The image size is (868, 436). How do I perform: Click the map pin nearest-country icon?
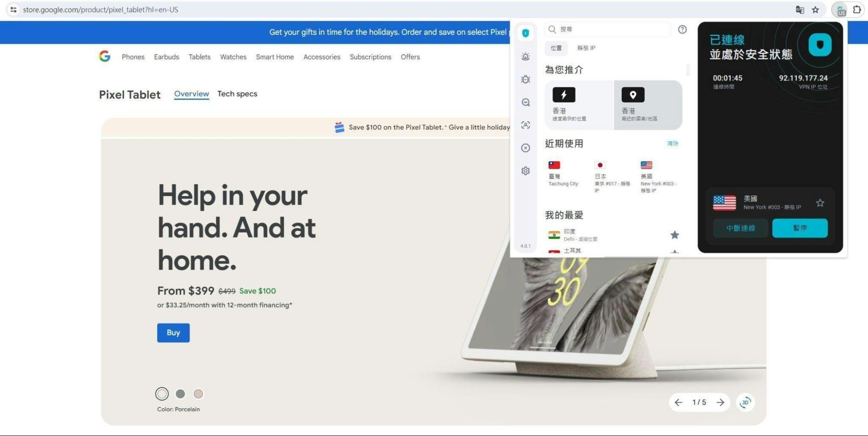[x=633, y=95]
